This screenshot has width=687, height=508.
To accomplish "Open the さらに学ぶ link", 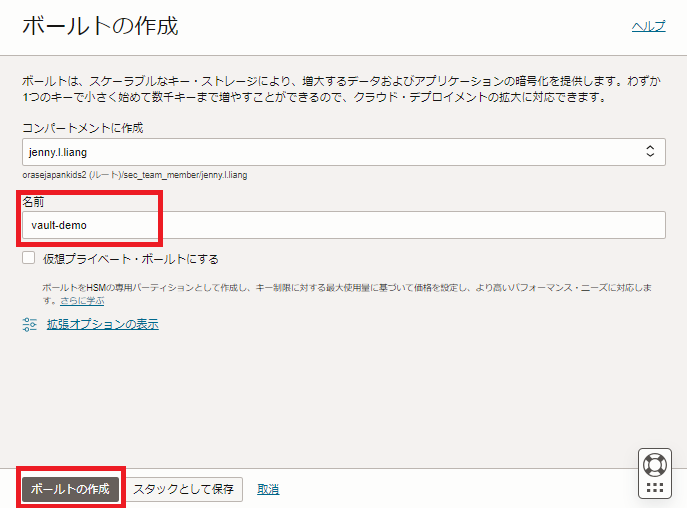I will point(83,300).
